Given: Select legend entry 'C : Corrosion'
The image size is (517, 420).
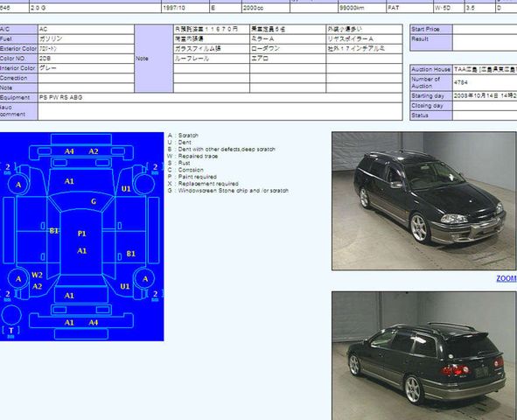Looking at the screenshot, I should 185,170.
